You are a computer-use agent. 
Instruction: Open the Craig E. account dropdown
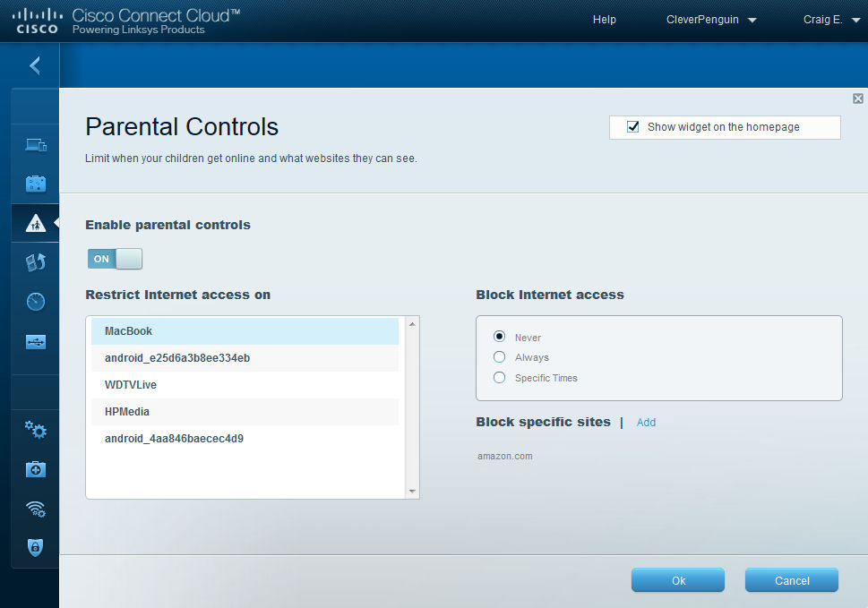coord(831,20)
